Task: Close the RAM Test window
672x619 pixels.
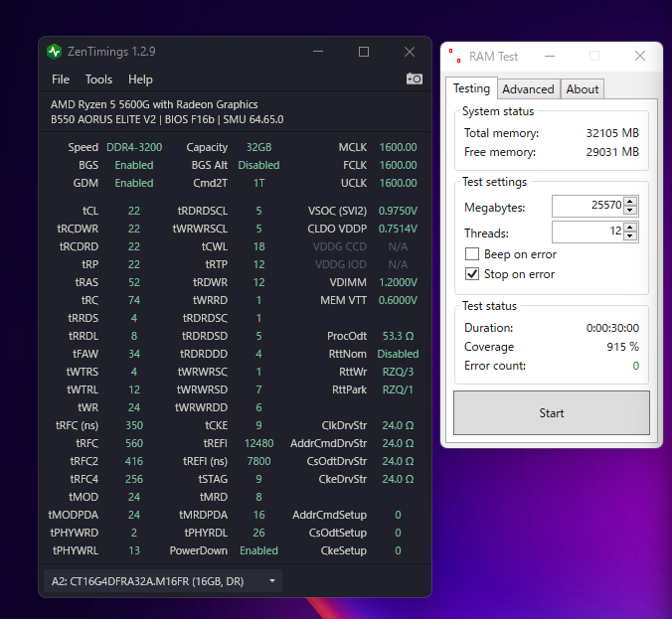Action: tap(640, 56)
